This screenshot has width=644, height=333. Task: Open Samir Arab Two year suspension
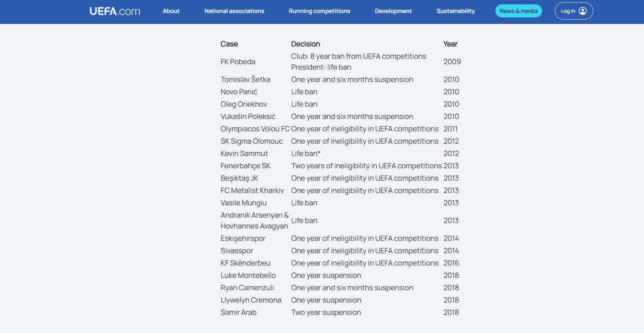click(x=326, y=312)
